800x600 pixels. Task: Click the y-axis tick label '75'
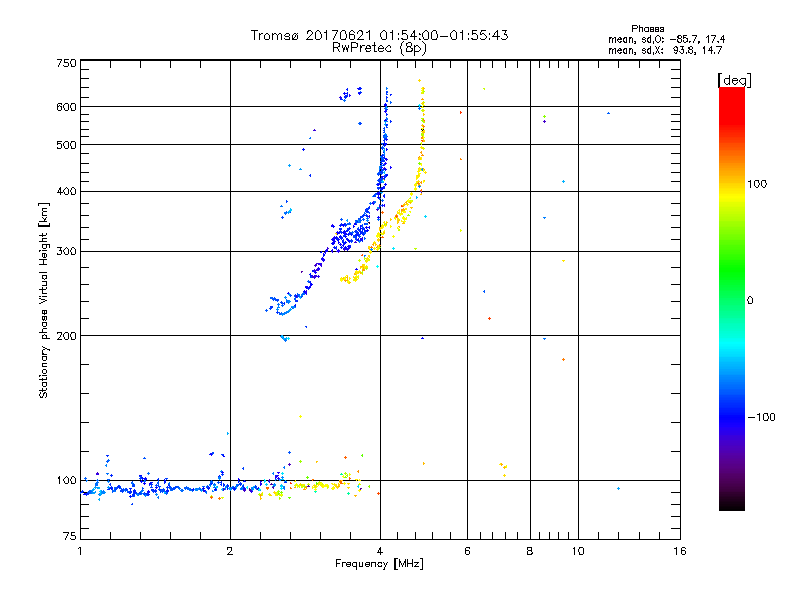(70, 536)
